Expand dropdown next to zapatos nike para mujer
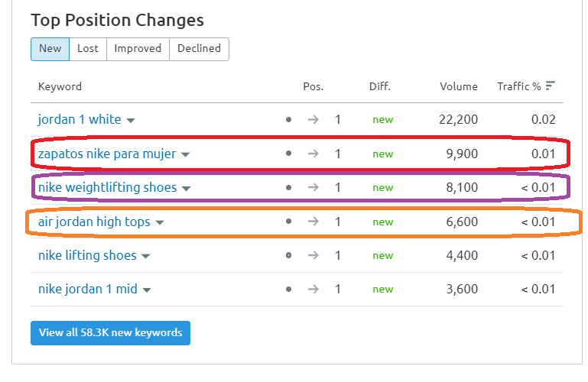The width and height of the screenshot is (588, 382). tap(185, 154)
